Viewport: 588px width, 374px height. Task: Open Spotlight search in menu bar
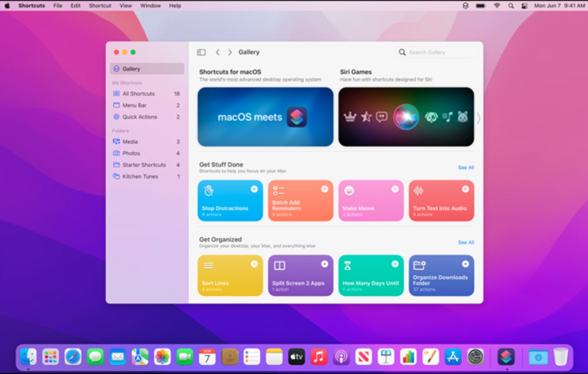(511, 6)
